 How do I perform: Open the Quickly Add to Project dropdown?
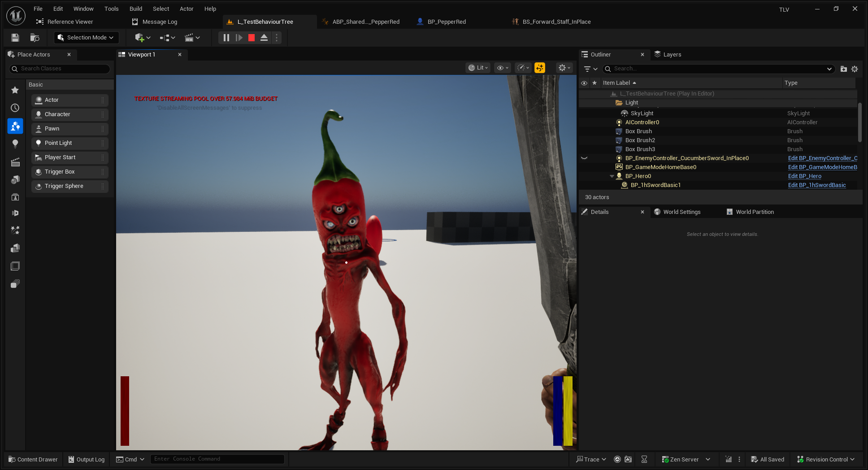(x=143, y=38)
